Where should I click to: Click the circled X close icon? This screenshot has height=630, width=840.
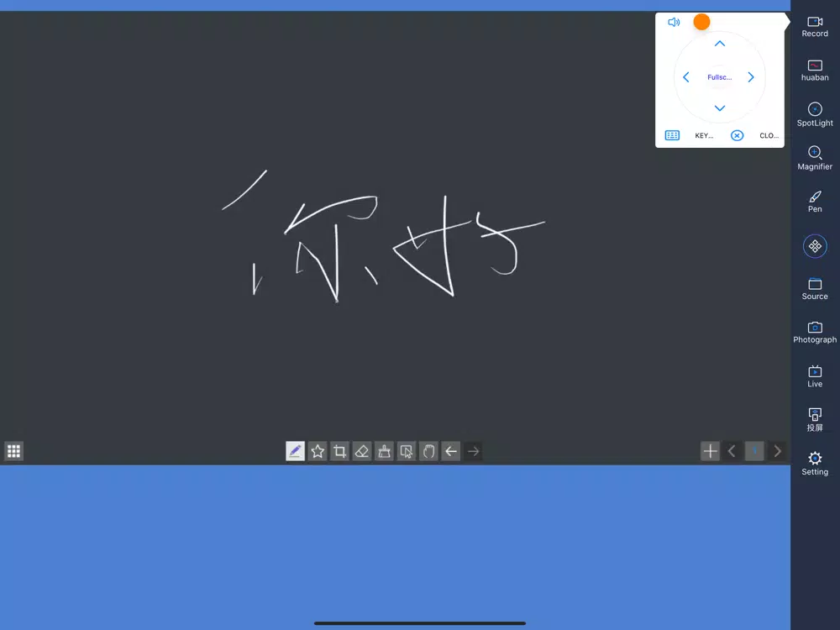(738, 135)
